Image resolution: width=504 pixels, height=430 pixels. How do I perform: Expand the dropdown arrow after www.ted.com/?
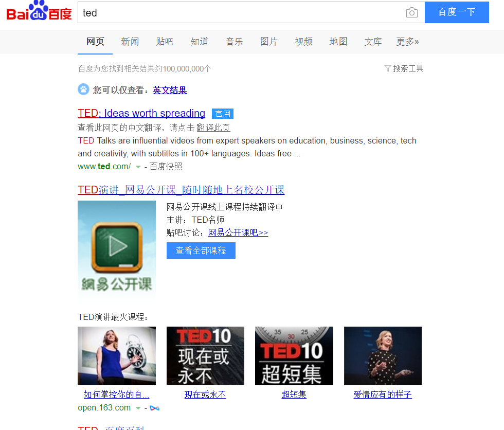[x=138, y=167]
